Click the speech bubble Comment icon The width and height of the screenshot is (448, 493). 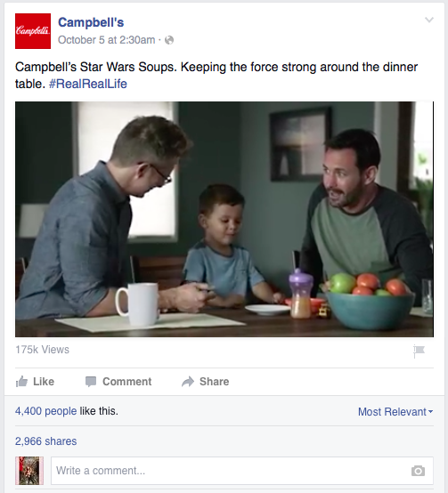click(91, 382)
